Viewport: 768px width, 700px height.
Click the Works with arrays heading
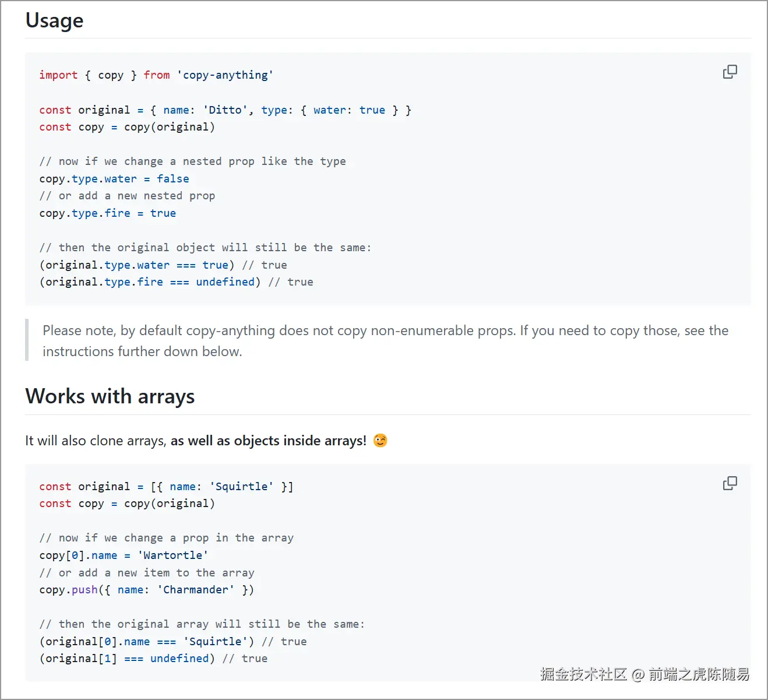pos(110,396)
